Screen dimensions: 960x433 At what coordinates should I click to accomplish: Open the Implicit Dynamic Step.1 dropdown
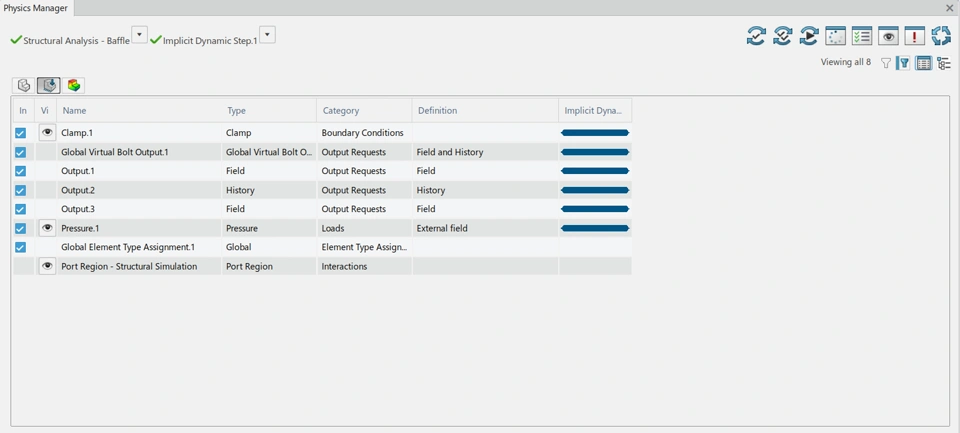[268, 35]
